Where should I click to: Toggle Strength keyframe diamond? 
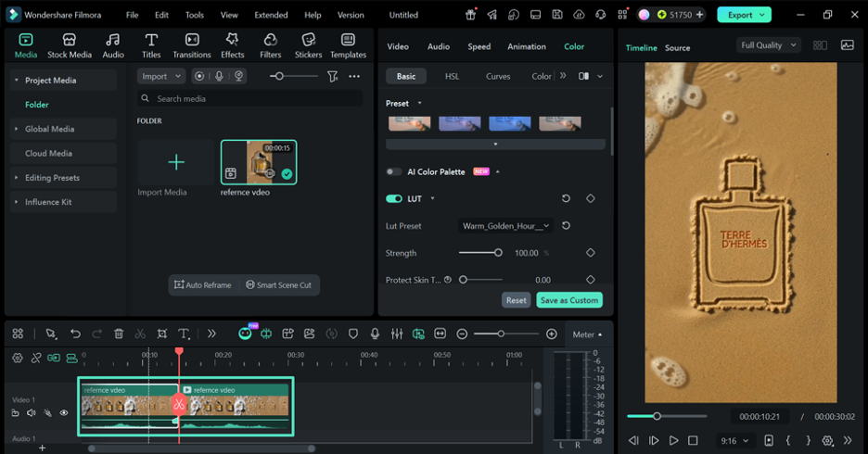coord(591,253)
